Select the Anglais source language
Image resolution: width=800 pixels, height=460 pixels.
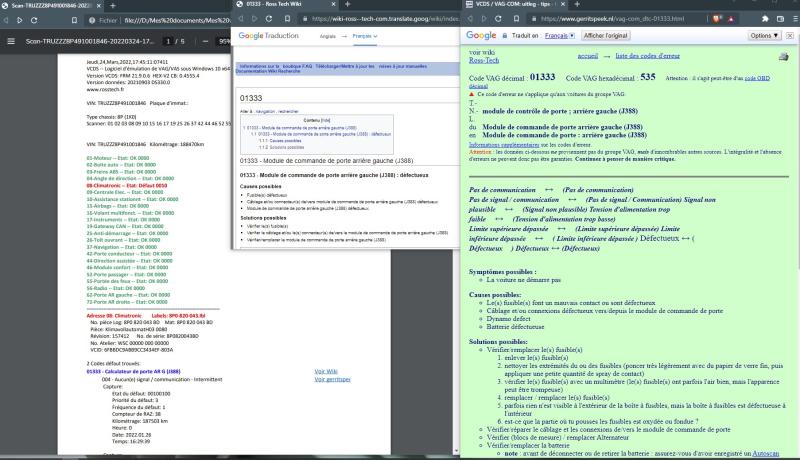(x=328, y=36)
